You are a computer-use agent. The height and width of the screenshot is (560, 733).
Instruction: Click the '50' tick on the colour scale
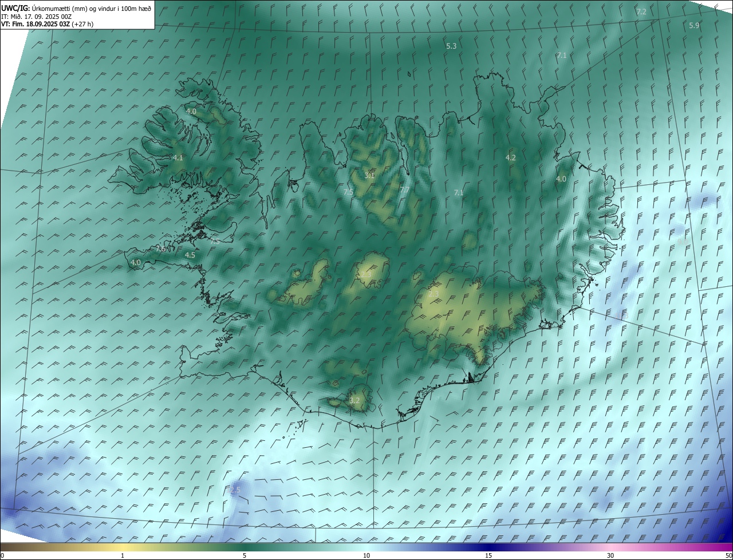728,555
